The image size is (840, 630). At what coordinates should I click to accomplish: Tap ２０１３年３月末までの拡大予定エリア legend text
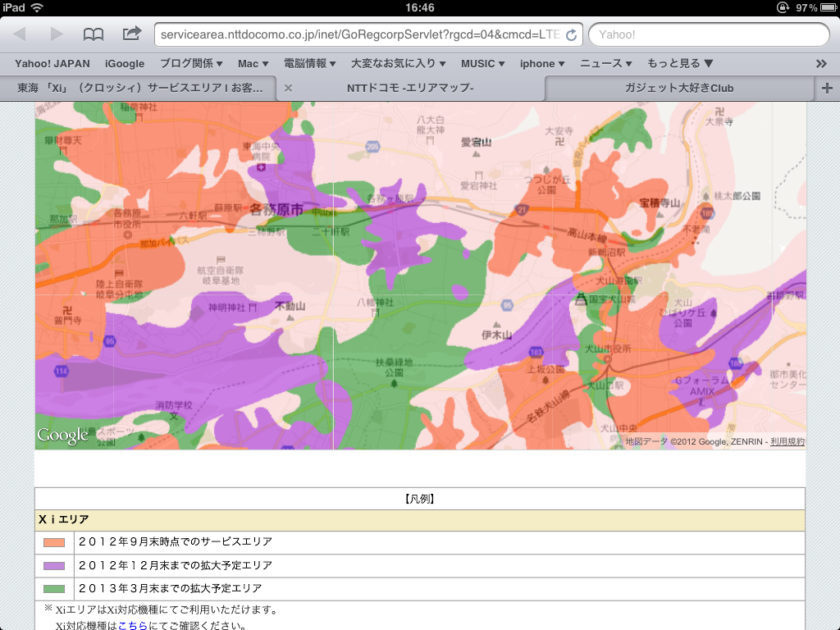(x=171, y=588)
